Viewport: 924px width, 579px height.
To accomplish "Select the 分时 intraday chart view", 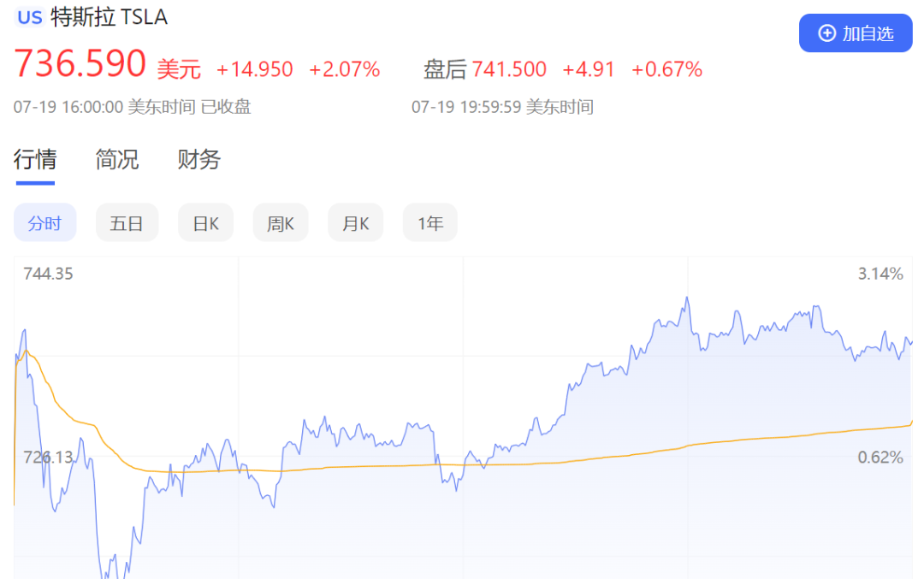I will (x=44, y=223).
